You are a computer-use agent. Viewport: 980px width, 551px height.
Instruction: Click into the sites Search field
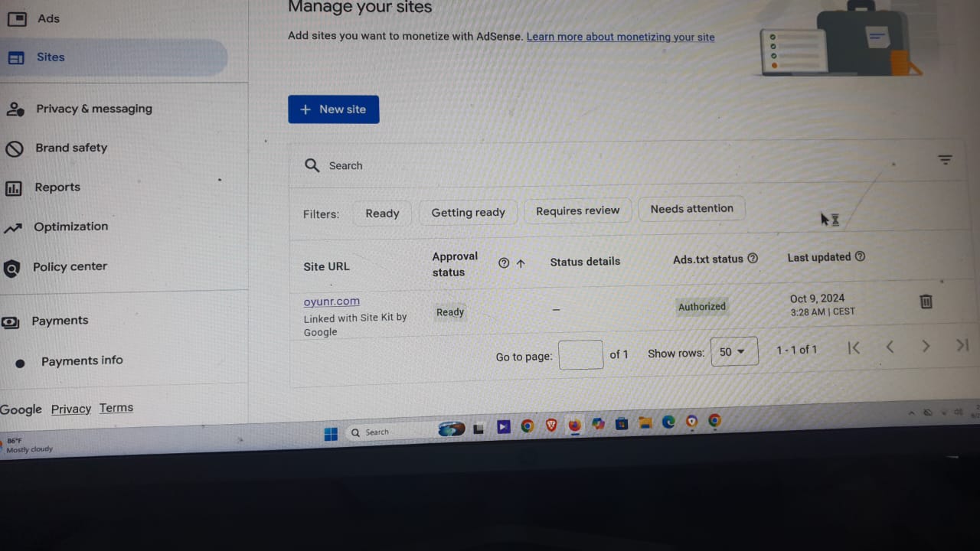click(612, 165)
